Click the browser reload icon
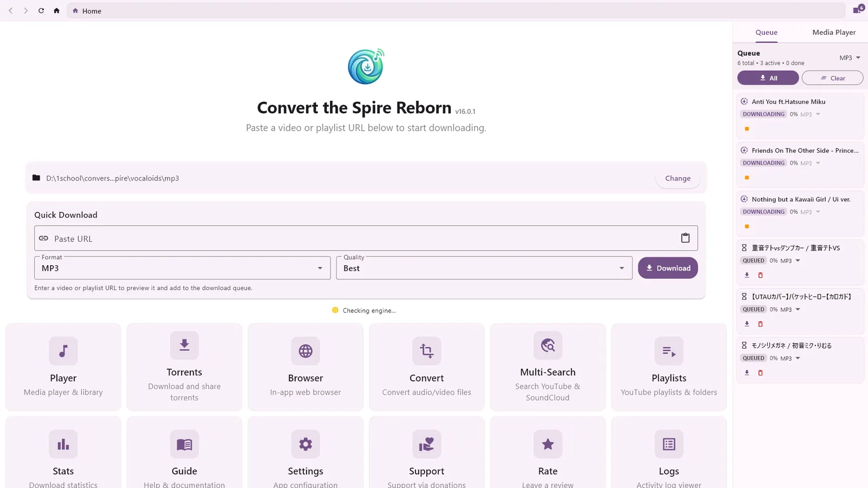868x488 pixels. (41, 11)
